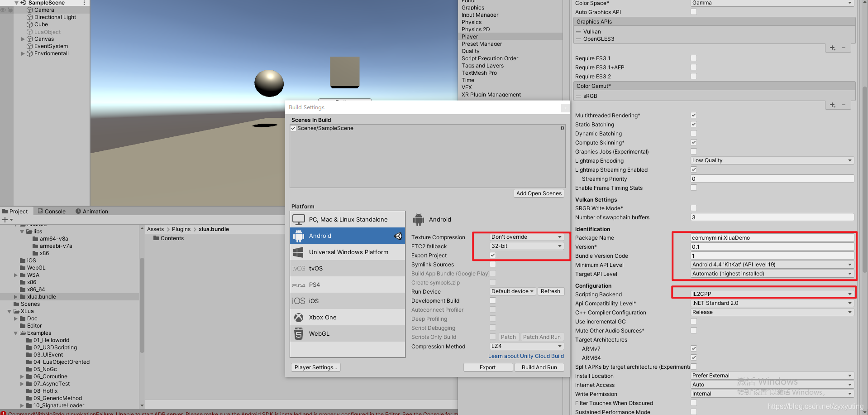Toggle the Auto Graphics API checkbox
868x415 pixels.
(x=694, y=12)
